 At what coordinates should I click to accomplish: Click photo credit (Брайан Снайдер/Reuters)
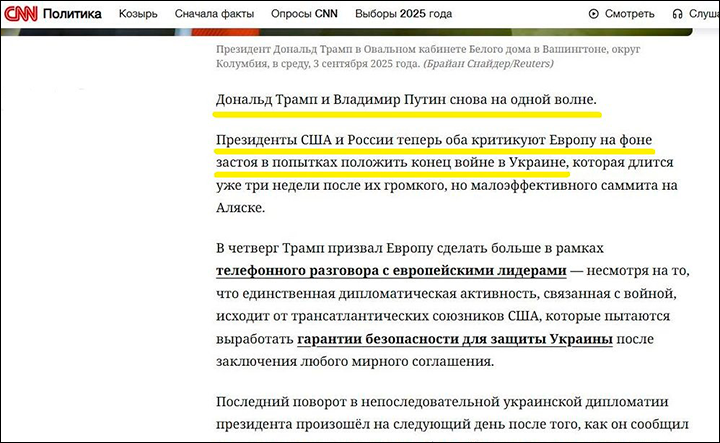(488, 63)
